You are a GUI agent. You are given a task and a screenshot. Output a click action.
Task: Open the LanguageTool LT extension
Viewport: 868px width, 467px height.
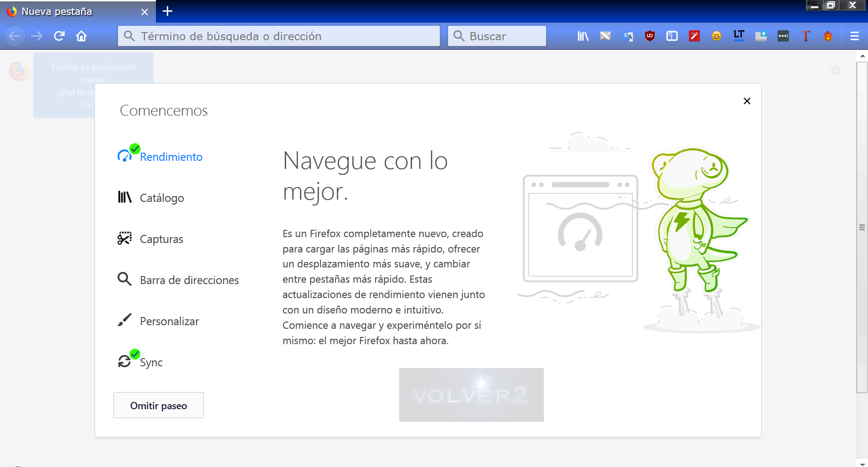pyautogui.click(x=739, y=36)
